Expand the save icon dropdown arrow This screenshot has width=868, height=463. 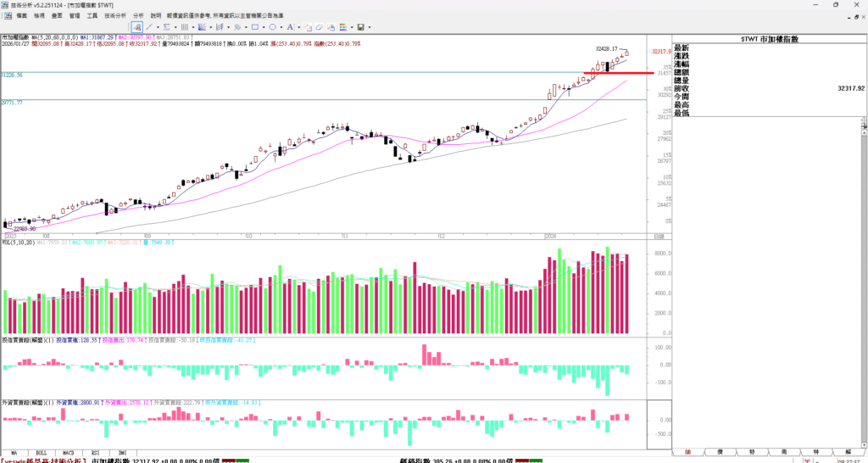[x=370, y=27]
